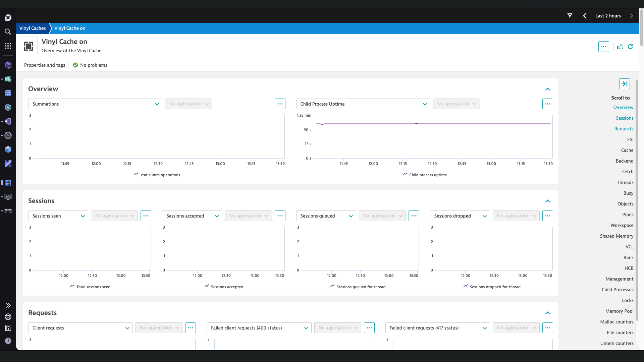Open the blue rounded-square app below the chart app
The width and height of the screenshot is (644, 362).
click(8, 93)
